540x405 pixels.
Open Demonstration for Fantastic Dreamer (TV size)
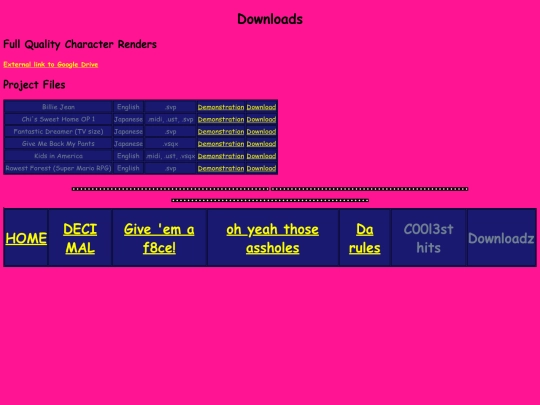[221, 132]
